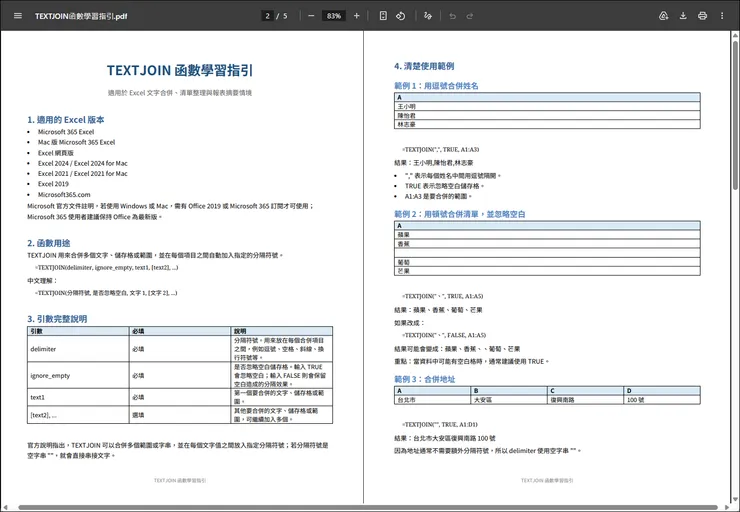Click table header cell '引數'
This screenshot has width=740, height=512.
tap(78, 331)
